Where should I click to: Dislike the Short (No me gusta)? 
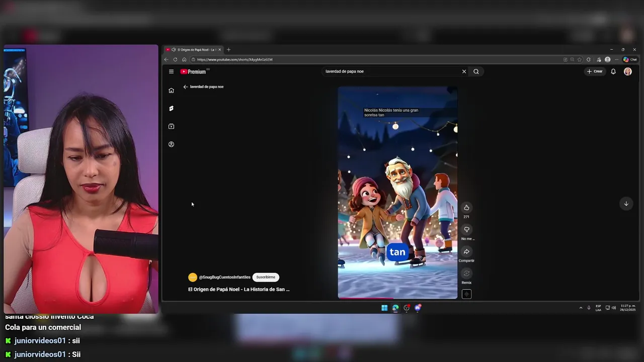point(466,230)
